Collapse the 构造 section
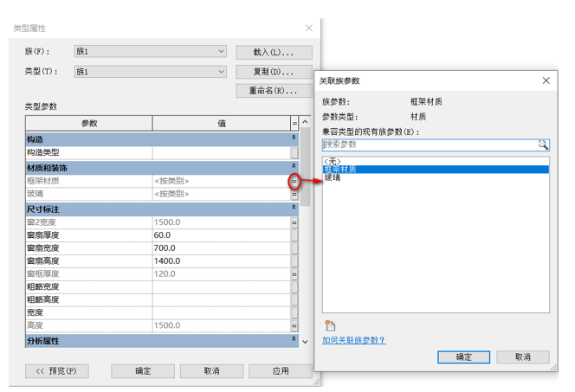The width and height of the screenshot is (575, 392). (294, 138)
